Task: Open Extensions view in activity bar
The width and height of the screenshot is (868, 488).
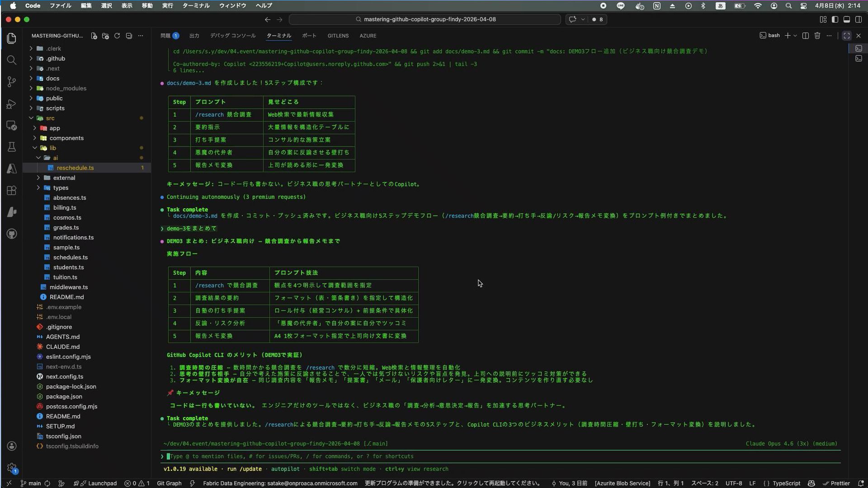Action: tap(12, 190)
